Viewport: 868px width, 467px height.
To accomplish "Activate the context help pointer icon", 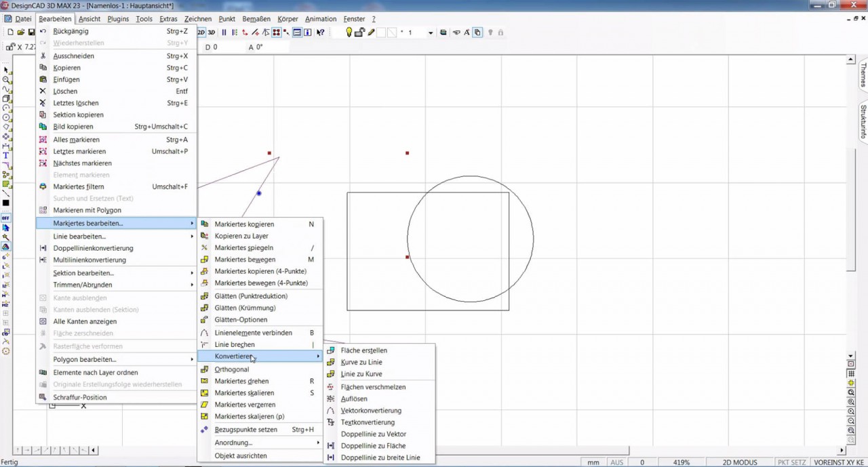I will pyautogui.click(x=321, y=32).
